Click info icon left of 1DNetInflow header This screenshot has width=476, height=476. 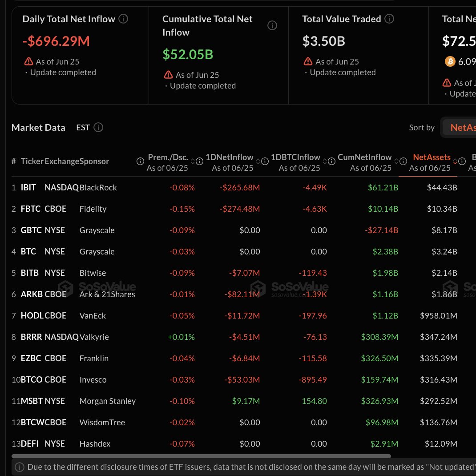199,161
